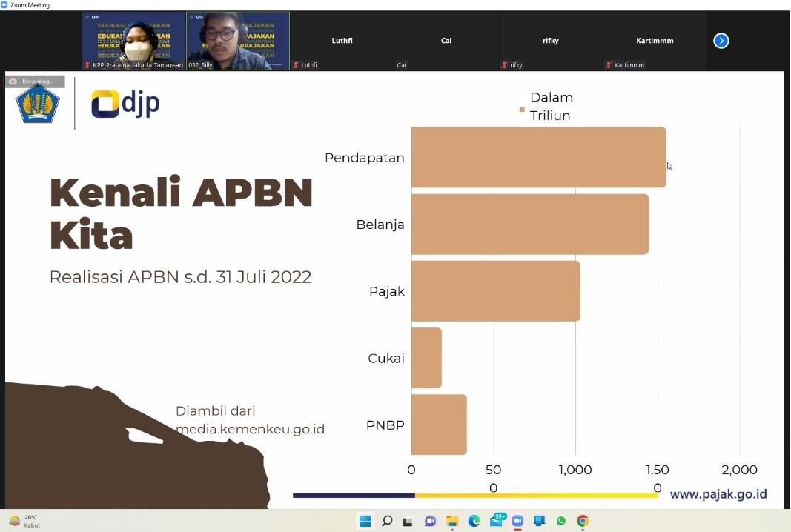The width and height of the screenshot is (791, 532).
Task: Click the Dalam Triliun legend color swatch
Action: pos(522,110)
